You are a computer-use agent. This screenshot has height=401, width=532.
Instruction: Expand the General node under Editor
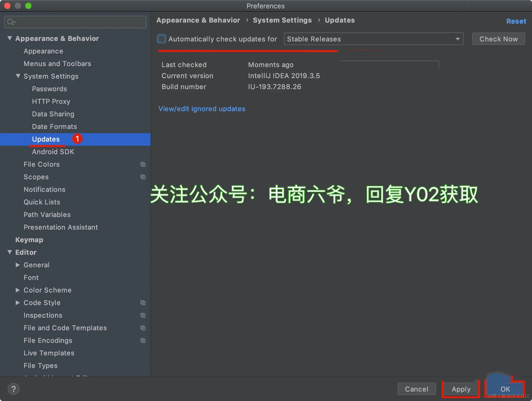[x=18, y=265]
